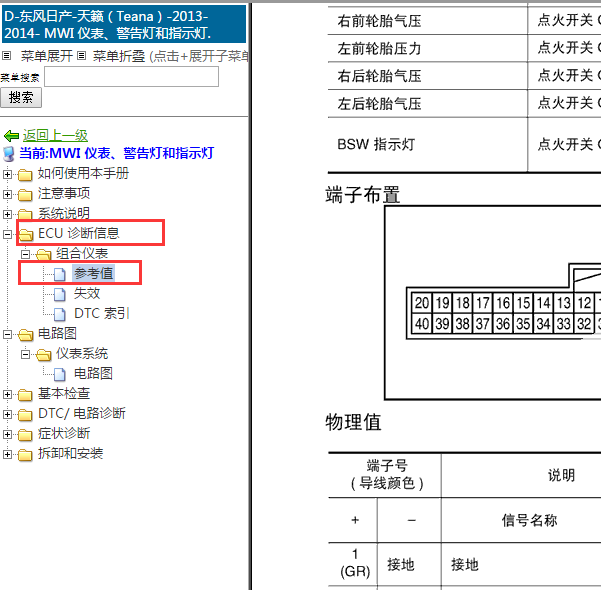The width and height of the screenshot is (601, 590).
Task: Click the 仪表系统 open folder icon
Action: click(43, 355)
